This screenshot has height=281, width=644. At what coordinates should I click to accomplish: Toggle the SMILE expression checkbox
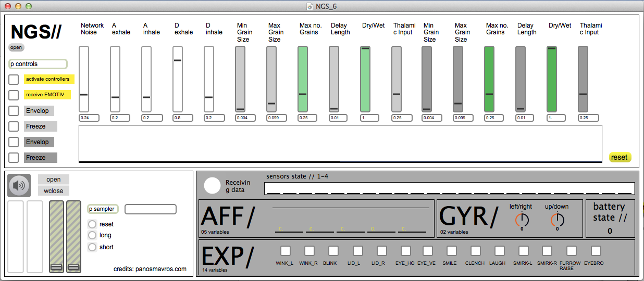pos(451,251)
